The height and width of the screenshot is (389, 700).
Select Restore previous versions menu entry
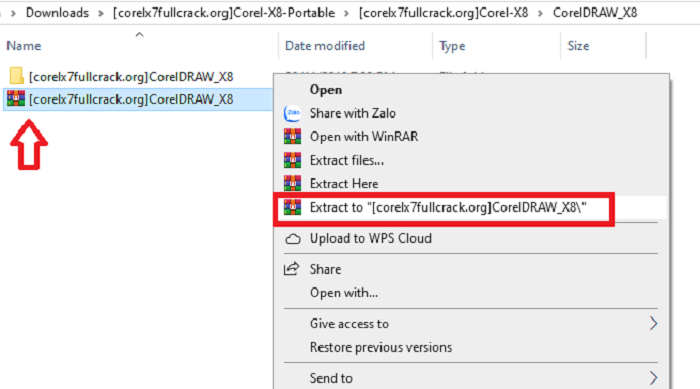(381, 347)
